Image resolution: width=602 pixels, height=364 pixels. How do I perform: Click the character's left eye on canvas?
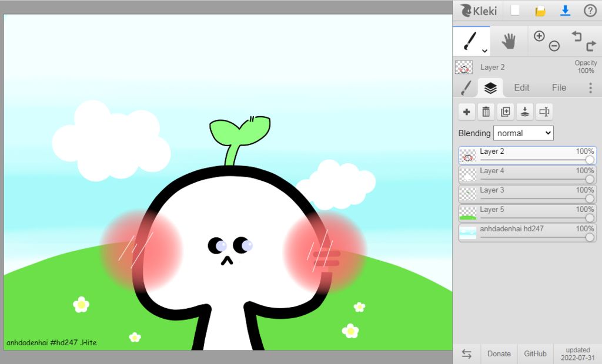click(218, 245)
